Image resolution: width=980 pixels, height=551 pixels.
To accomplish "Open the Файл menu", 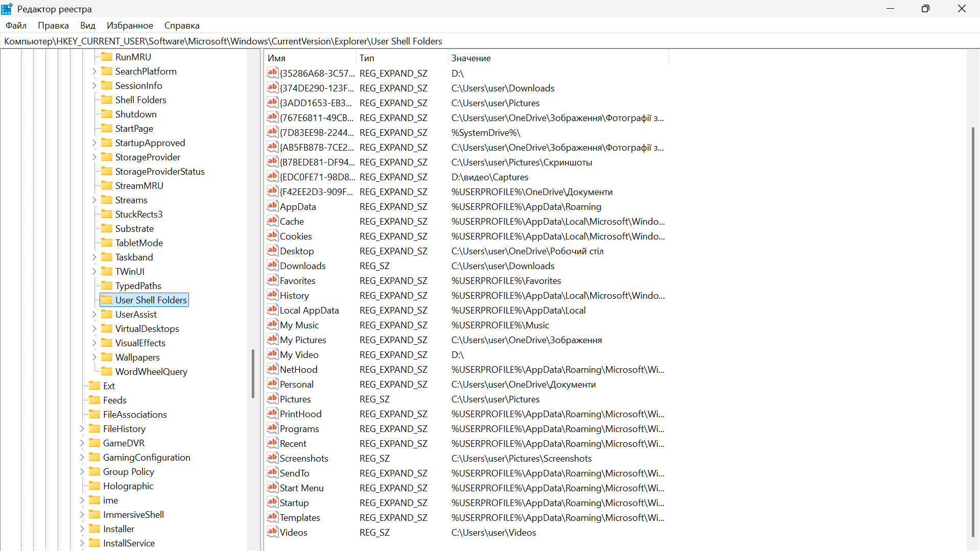I will tap(16, 26).
